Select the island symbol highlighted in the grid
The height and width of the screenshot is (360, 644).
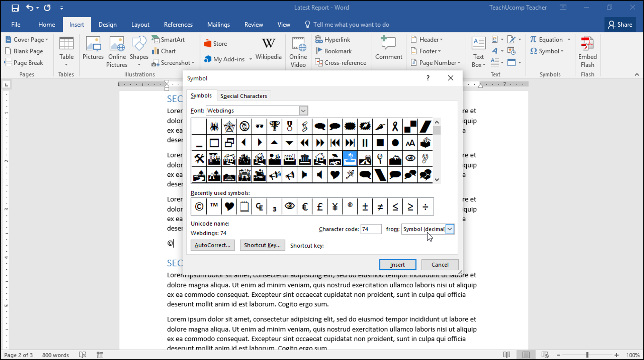(x=350, y=158)
